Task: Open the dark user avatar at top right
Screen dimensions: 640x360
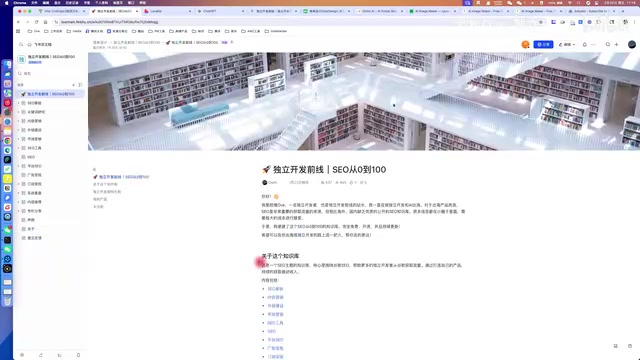Action: click(631, 44)
